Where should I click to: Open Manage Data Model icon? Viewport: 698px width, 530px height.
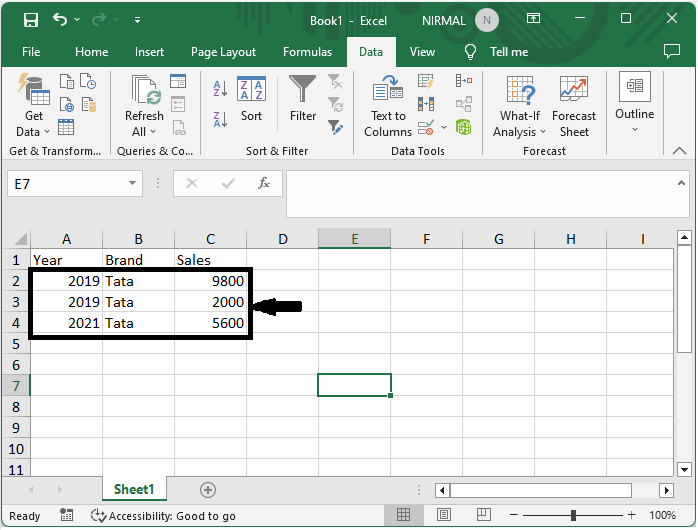[463, 127]
